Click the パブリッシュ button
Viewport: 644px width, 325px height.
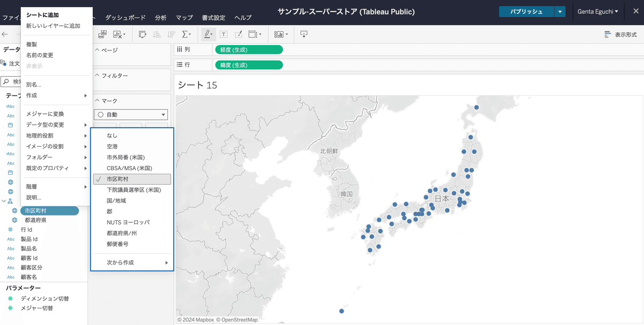point(526,12)
